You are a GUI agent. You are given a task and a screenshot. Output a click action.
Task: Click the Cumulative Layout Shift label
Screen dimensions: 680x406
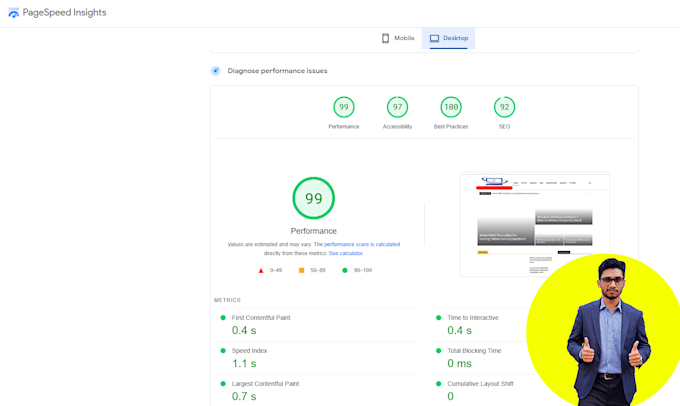pyautogui.click(x=481, y=383)
